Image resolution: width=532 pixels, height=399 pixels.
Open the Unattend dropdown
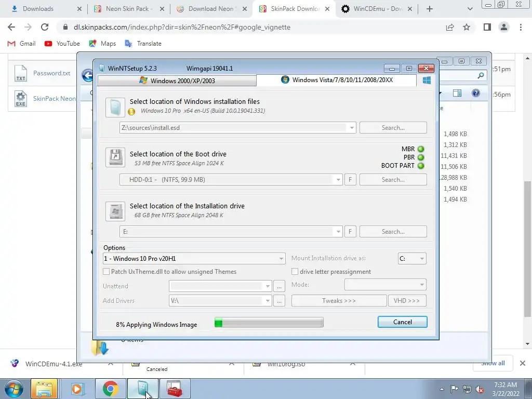coord(268,286)
